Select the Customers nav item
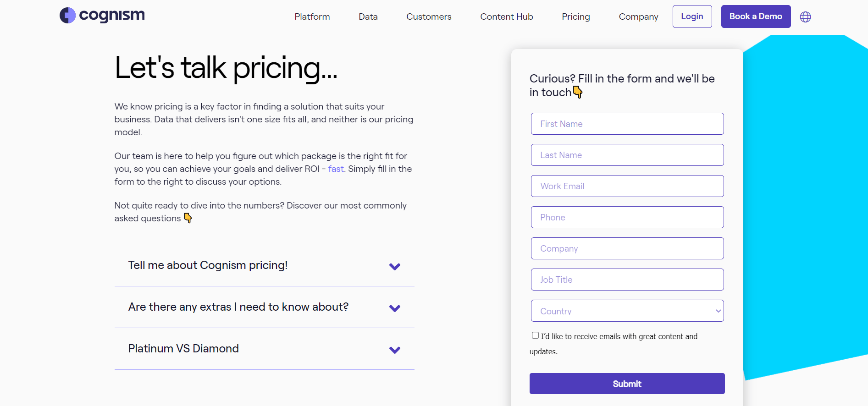This screenshot has width=868, height=406. click(428, 17)
